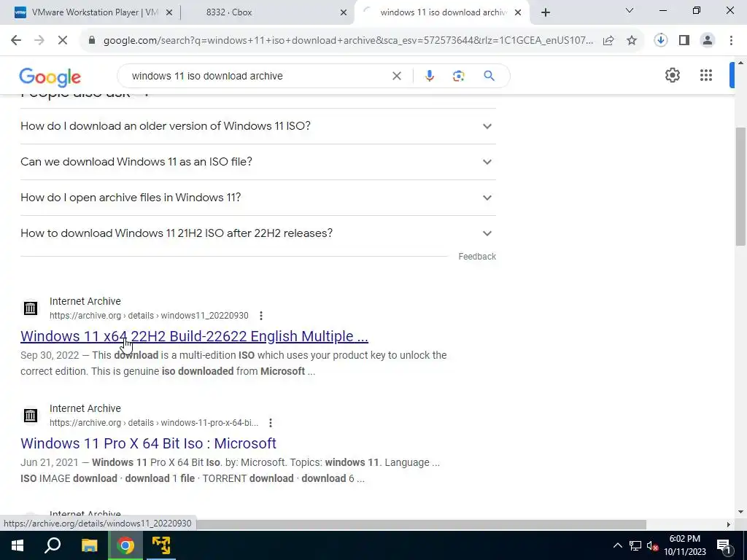Show hidden system tray icons
The width and height of the screenshot is (747, 560).
point(617,545)
